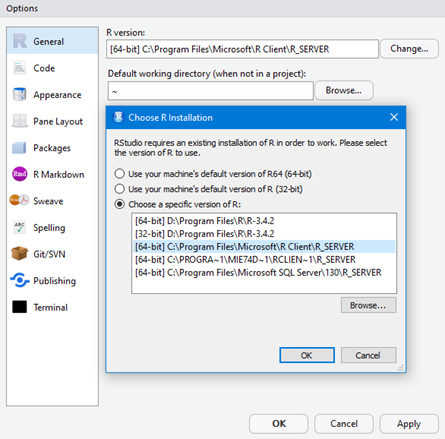Switch to the General options tab
Viewport: 445px width, 439px height.
pos(52,41)
